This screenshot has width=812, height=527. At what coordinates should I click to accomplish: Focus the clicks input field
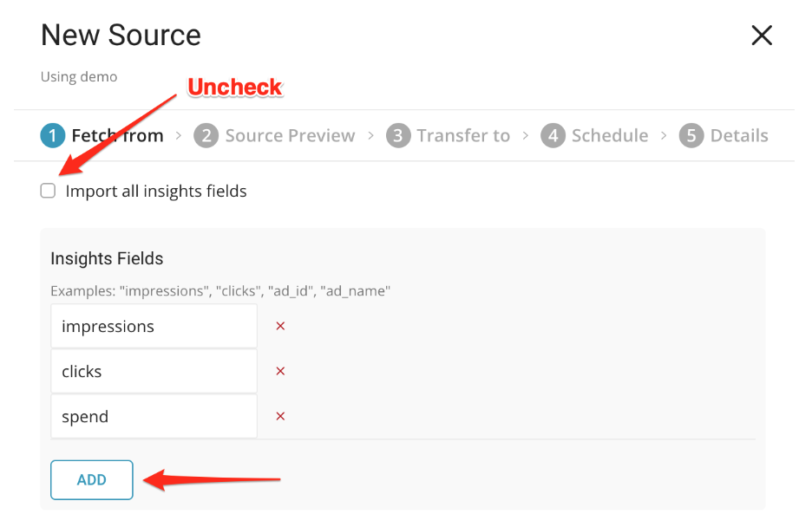tap(154, 372)
